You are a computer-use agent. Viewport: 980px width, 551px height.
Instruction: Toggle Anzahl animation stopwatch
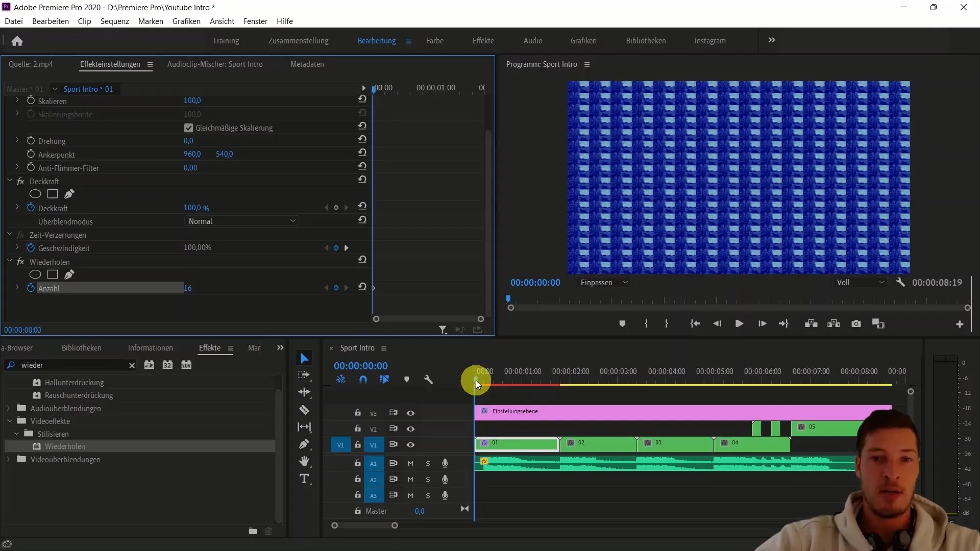[x=31, y=288]
